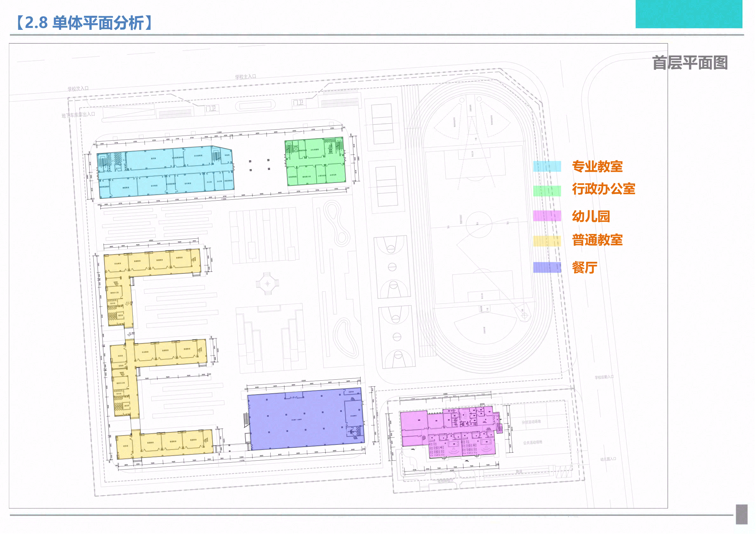
Task: Select the legend label 专业教室
Action: [x=597, y=166]
